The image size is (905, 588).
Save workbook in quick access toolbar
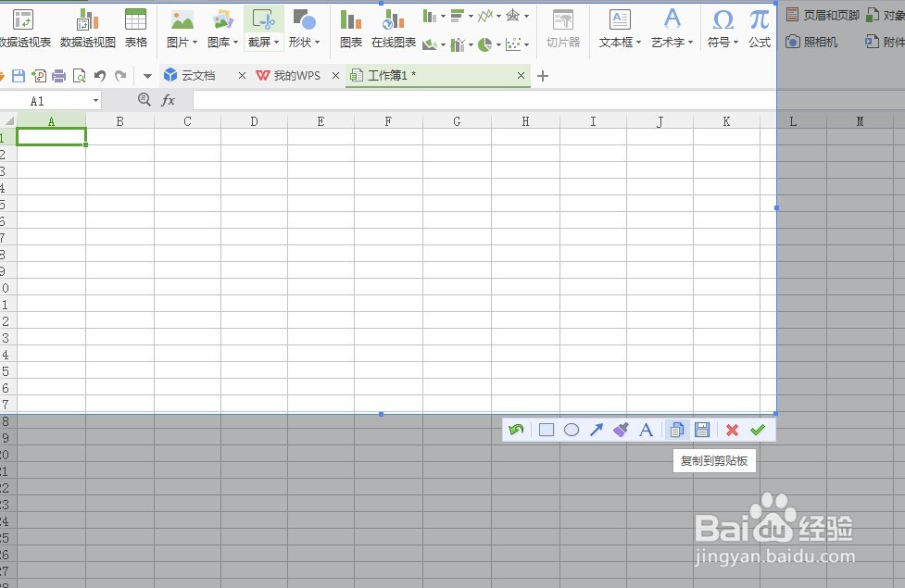pos(19,76)
